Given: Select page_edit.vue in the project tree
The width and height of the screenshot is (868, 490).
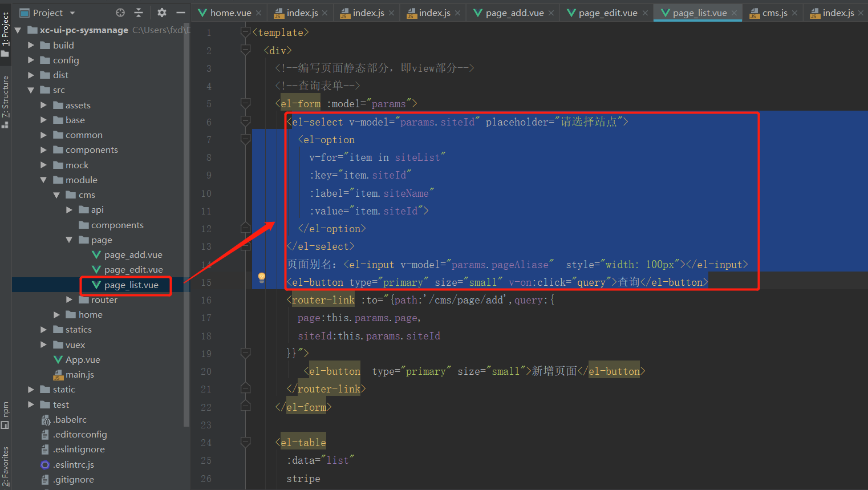Looking at the screenshot, I should pos(133,270).
